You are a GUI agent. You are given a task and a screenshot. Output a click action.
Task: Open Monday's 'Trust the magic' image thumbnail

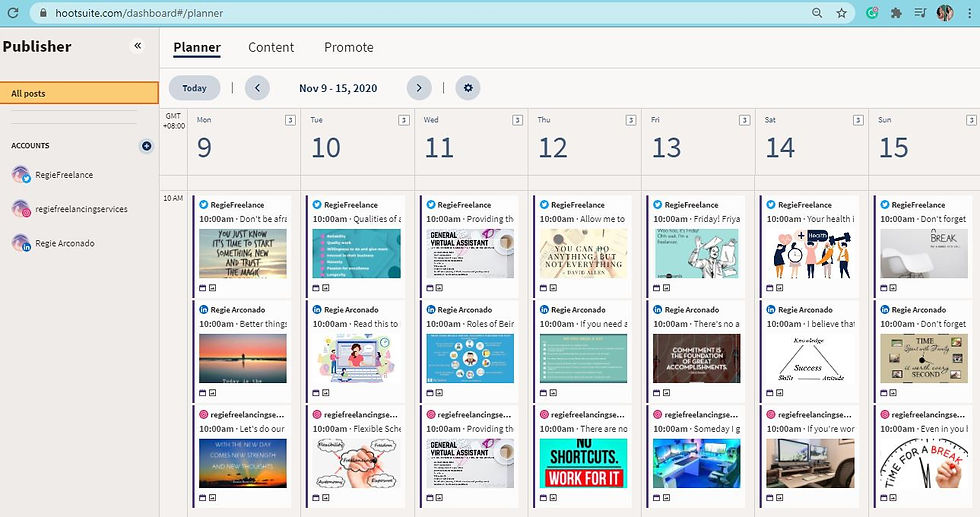point(242,253)
